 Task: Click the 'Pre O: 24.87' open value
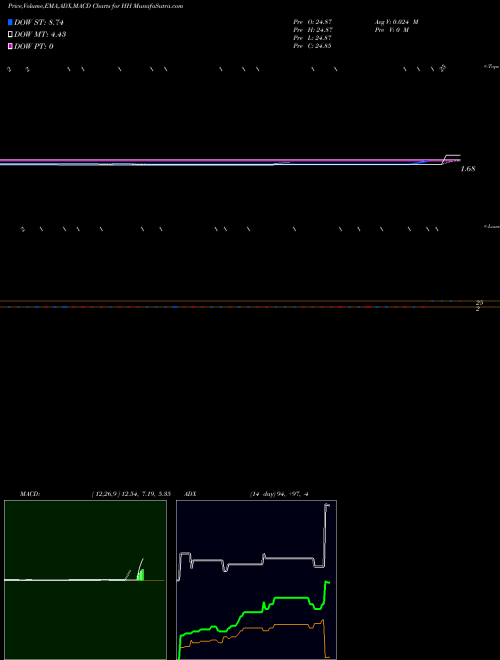pyautogui.click(x=313, y=22)
